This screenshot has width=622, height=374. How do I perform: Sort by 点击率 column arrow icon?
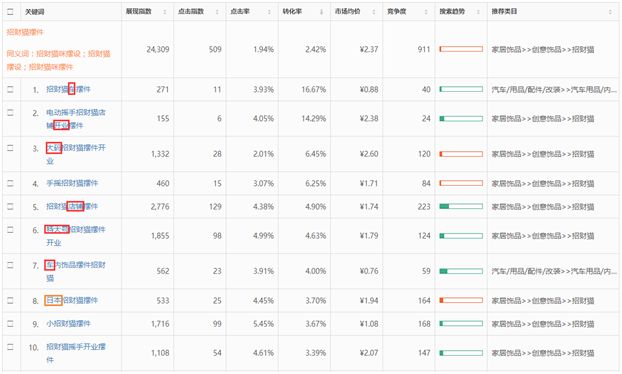click(x=269, y=12)
